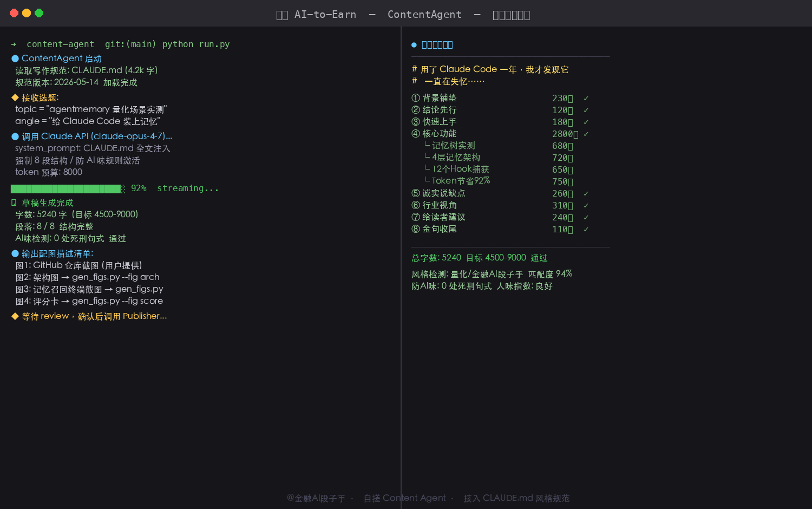Click '读取写作规范: CLAUDE.md (4.2k 字)' line
Screen dimensions: 812x509
coord(87,70)
